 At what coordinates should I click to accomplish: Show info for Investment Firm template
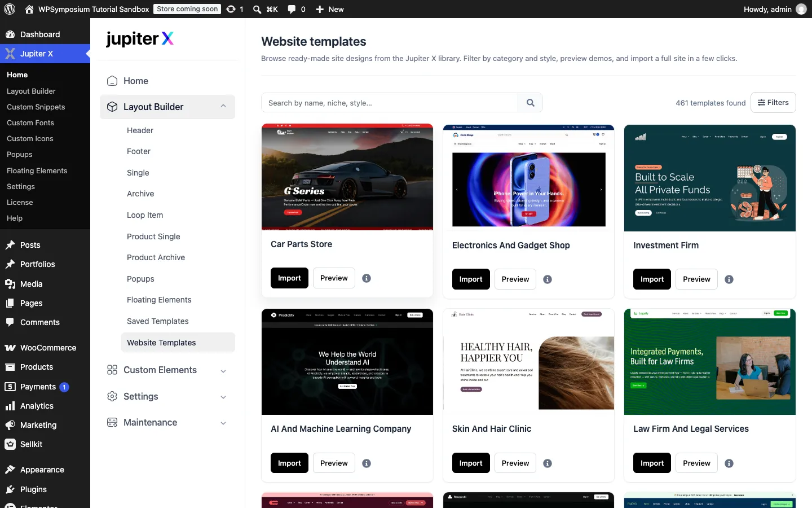click(x=729, y=279)
